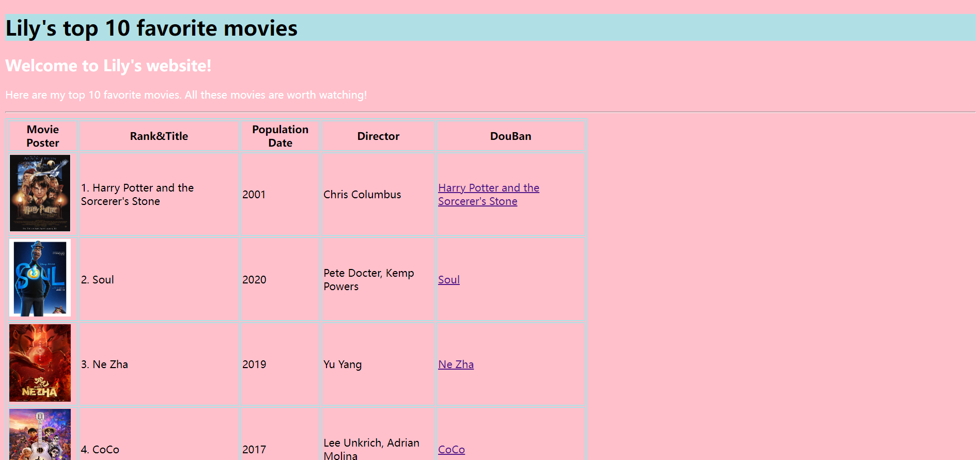This screenshot has height=460, width=980.
Task: Click the Welcome to Lily's website heading
Action: click(108, 66)
